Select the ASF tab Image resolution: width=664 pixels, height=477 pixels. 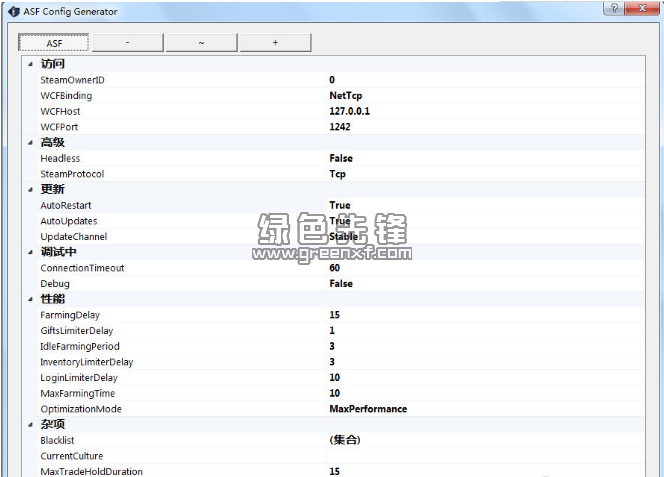click(x=54, y=43)
